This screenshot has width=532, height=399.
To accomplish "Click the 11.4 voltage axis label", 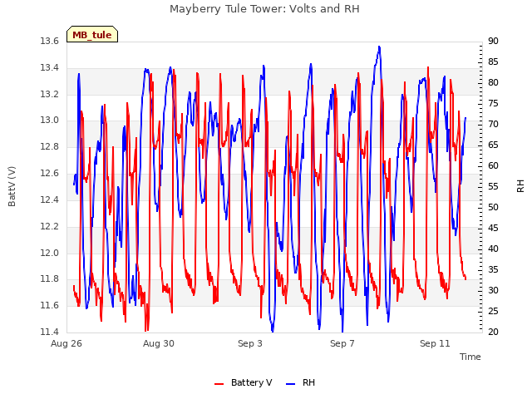I will [50, 332].
